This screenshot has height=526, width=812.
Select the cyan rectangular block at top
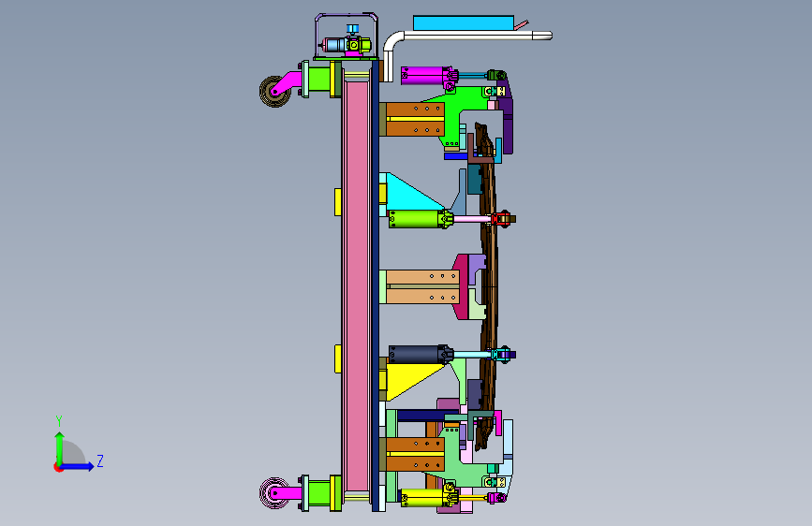(464, 23)
